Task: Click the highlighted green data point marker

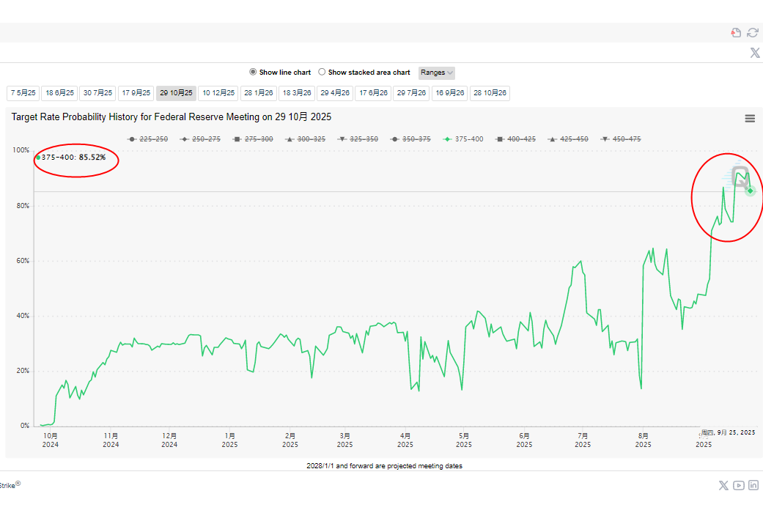Action: click(x=751, y=191)
